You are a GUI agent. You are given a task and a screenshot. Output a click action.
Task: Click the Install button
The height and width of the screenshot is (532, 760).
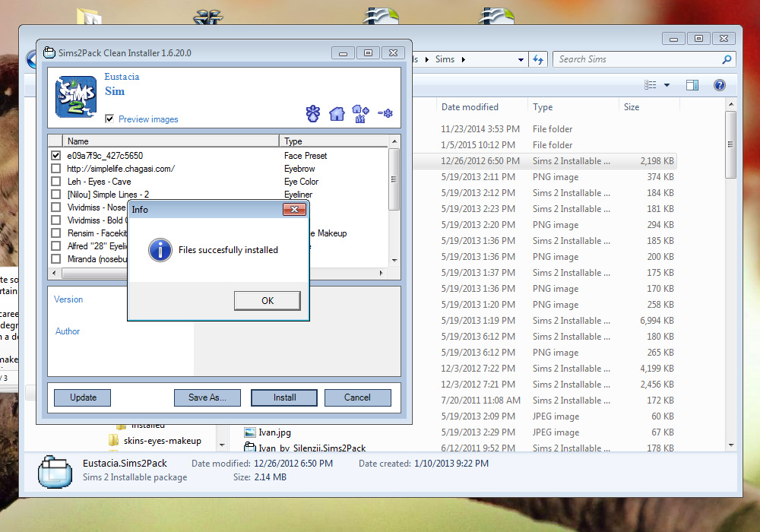[284, 397]
